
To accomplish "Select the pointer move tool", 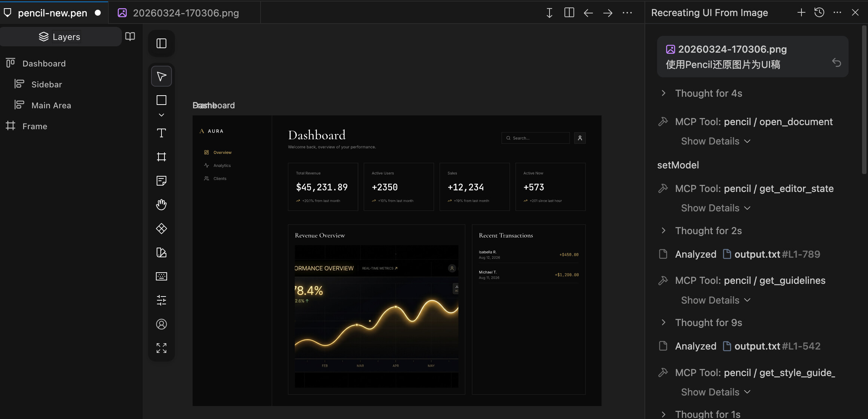I will coord(161,76).
